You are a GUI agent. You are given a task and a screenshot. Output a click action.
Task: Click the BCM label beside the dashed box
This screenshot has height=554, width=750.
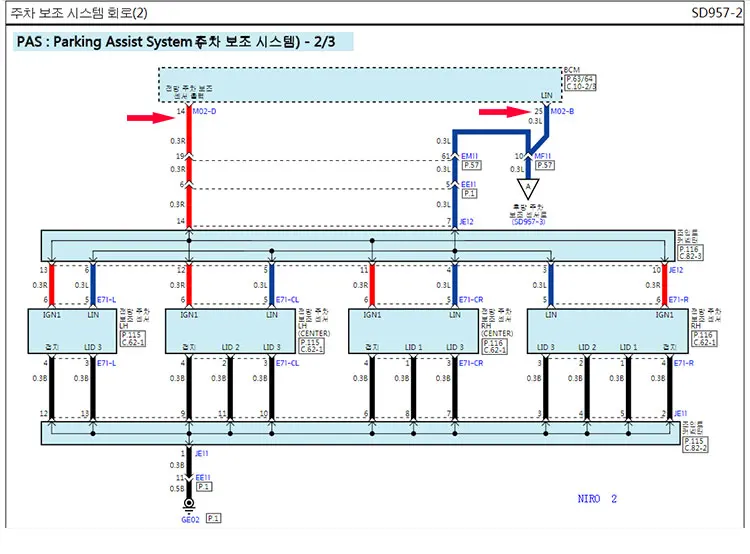coord(572,70)
